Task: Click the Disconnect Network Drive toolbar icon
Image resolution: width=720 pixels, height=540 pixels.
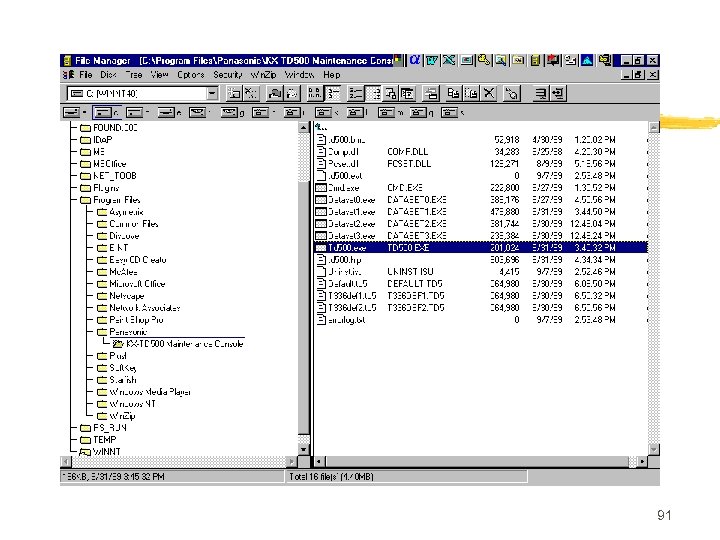Action: coord(251,94)
